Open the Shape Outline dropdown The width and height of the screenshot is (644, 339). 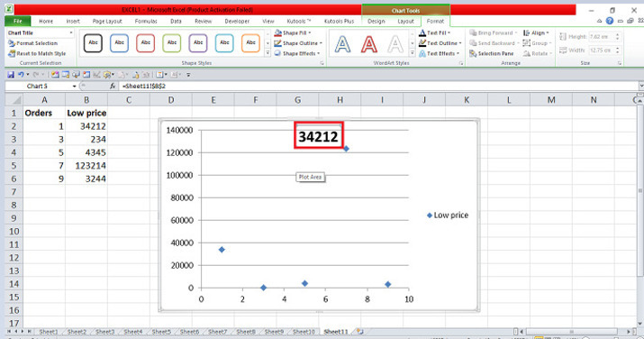pos(298,43)
